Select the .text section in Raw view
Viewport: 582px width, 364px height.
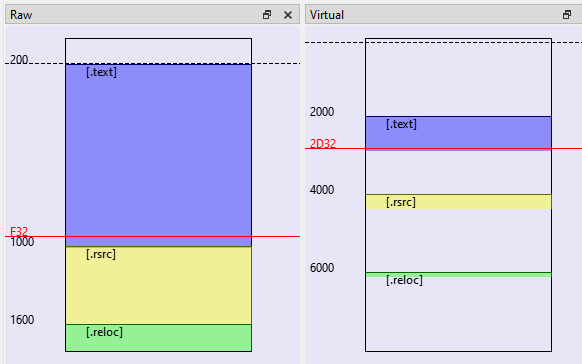click(x=158, y=155)
